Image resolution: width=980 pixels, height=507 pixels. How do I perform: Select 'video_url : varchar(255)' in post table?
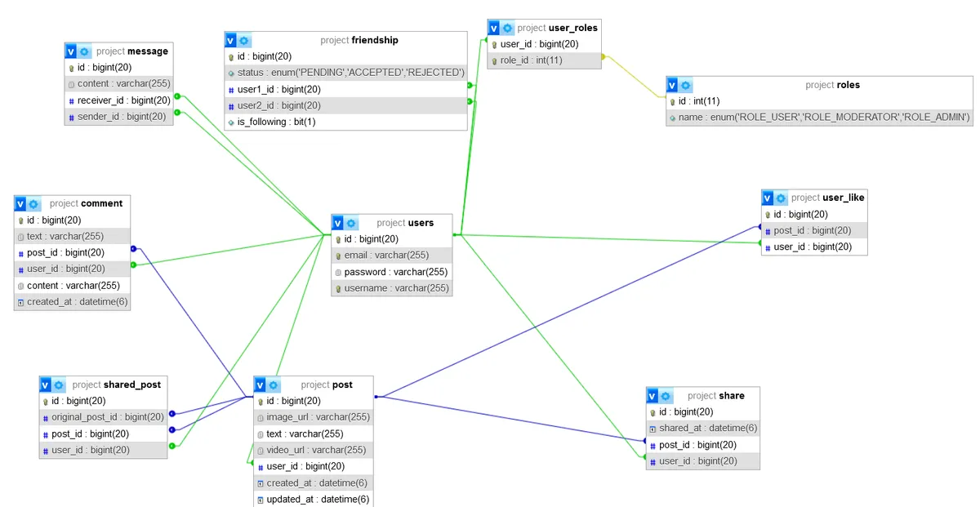pos(314,450)
